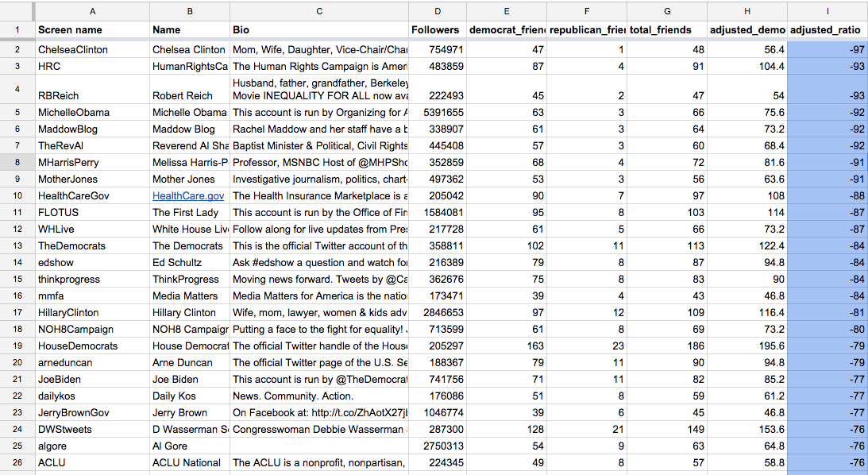Image resolution: width=868 pixels, height=475 pixels.
Task: Select column B header
Action: click(x=190, y=11)
